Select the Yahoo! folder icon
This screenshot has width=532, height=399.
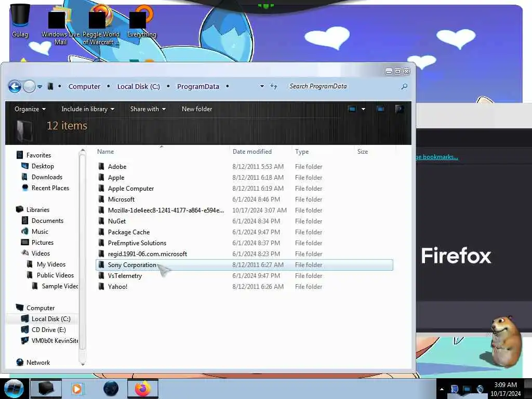click(x=101, y=286)
